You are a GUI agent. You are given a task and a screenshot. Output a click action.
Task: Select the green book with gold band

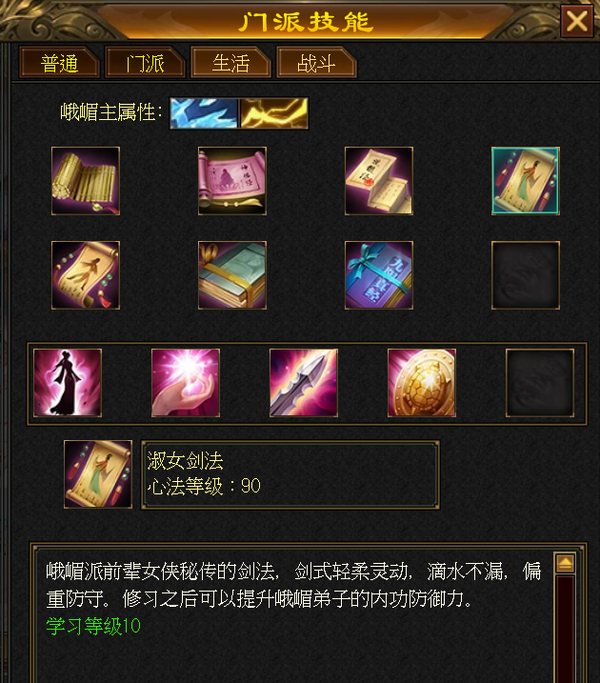[x=232, y=275]
